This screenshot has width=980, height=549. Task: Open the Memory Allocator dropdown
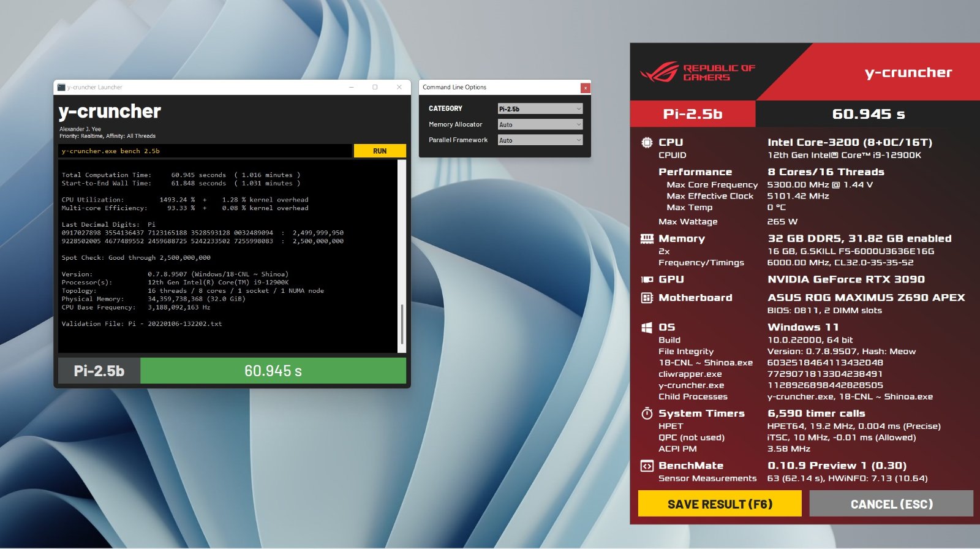(x=540, y=124)
